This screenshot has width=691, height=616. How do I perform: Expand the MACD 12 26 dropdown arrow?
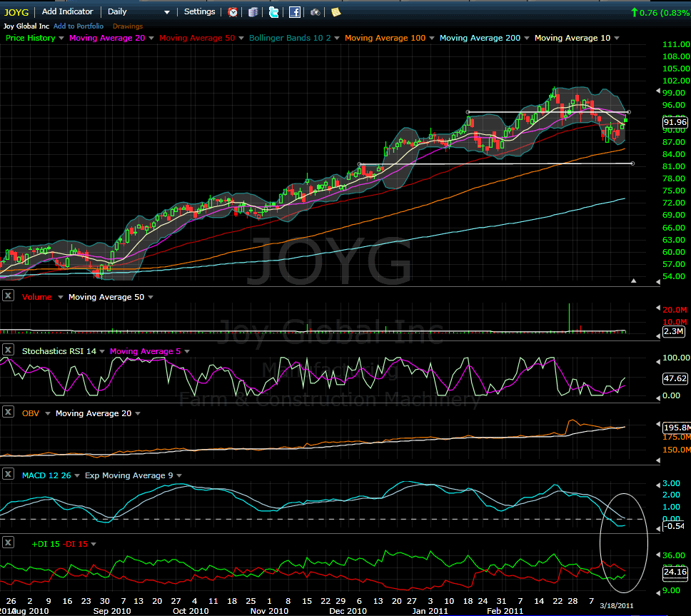pyautogui.click(x=77, y=476)
